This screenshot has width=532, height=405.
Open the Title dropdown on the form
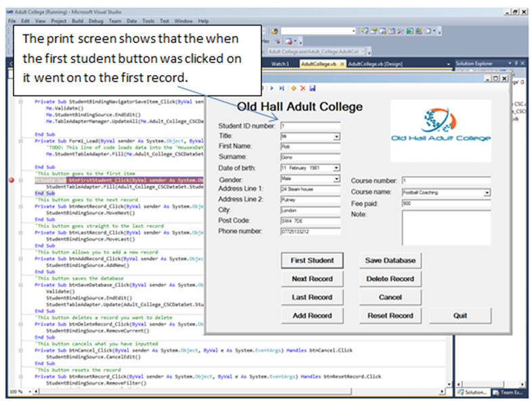click(x=336, y=137)
